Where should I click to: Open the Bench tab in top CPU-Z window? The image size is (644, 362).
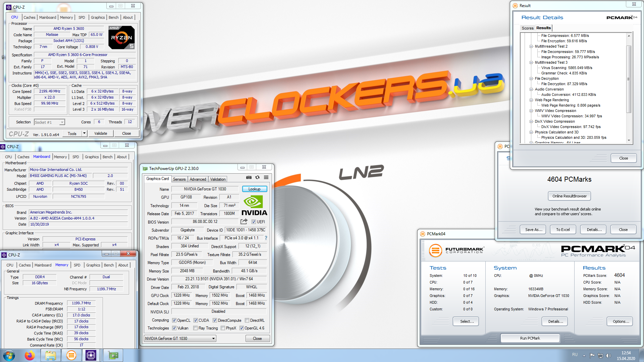point(114,17)
